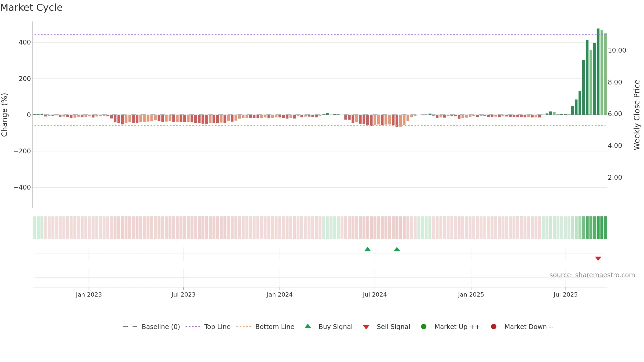Click the Weekly Close Price axis title
644x362 pixels.
coord(637,115)
